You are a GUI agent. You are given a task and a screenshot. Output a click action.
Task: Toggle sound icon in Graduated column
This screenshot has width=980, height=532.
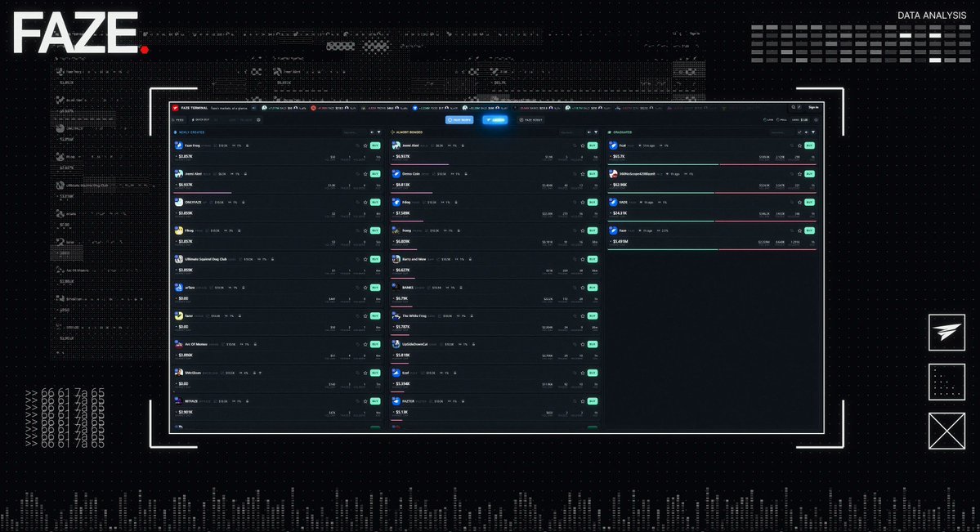coord(806,132)
